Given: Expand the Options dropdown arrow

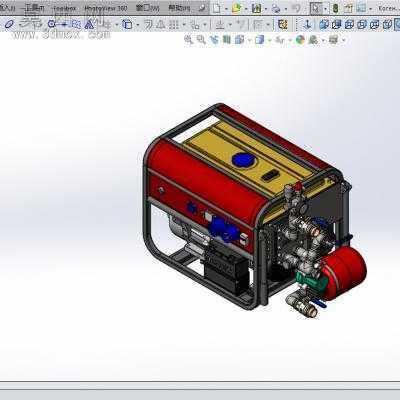Looking at the screenshot, I should (x=370, y=8).
